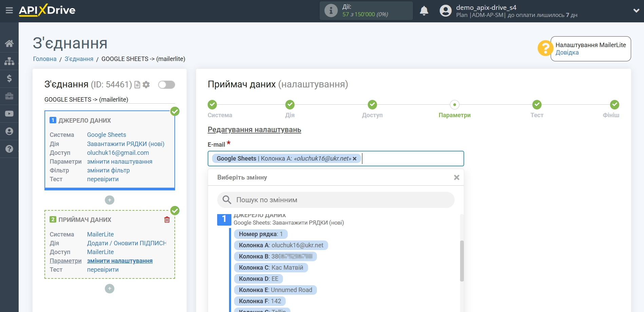Go to Дія step

point(290,105)
